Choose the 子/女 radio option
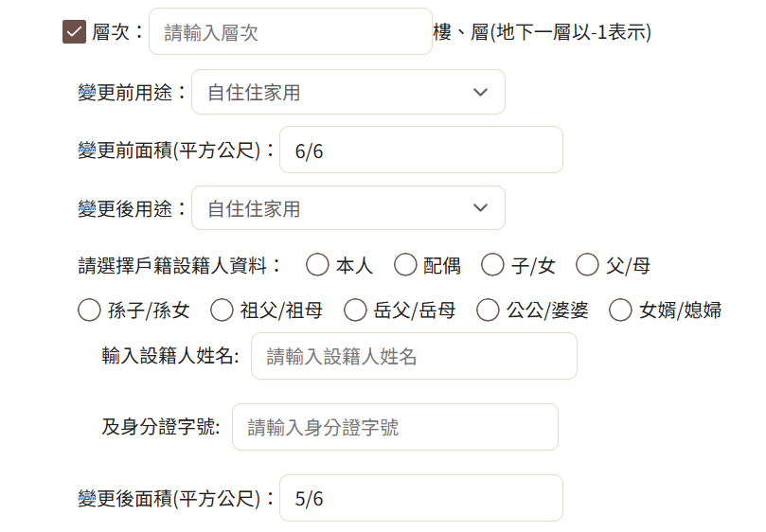The height and width of the screenshot is (532, 766). pos(492,265)
